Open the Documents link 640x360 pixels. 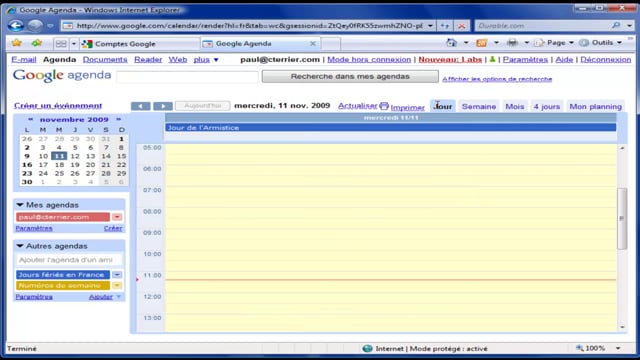[x=105, y=60]
